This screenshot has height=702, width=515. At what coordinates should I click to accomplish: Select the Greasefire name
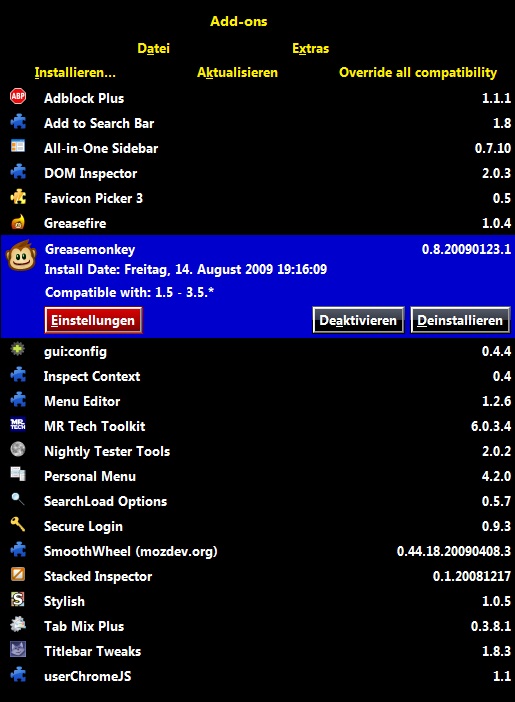click(x=75, y=223)
